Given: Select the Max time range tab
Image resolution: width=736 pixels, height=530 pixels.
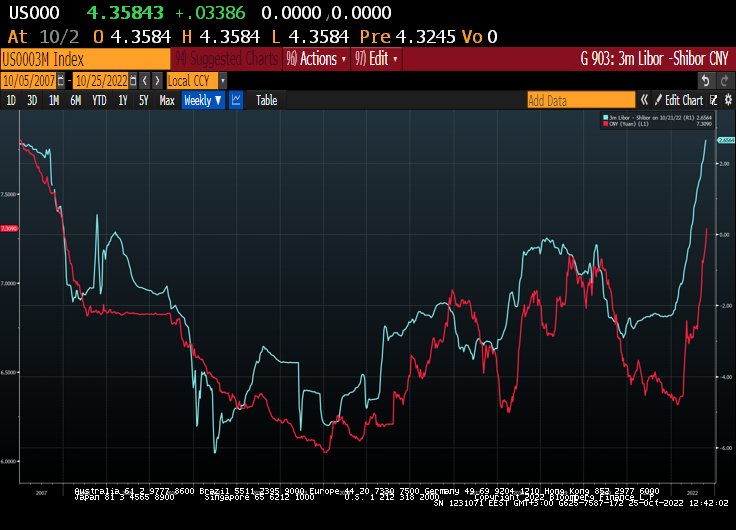Looking at the screenshot, I should point(167,100).
